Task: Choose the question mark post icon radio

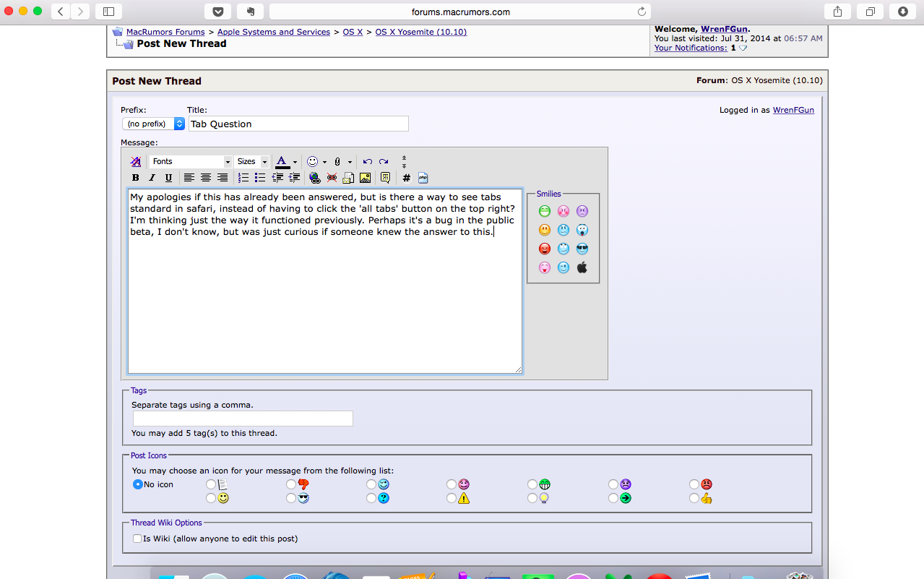Action: (x=371, y=498)
